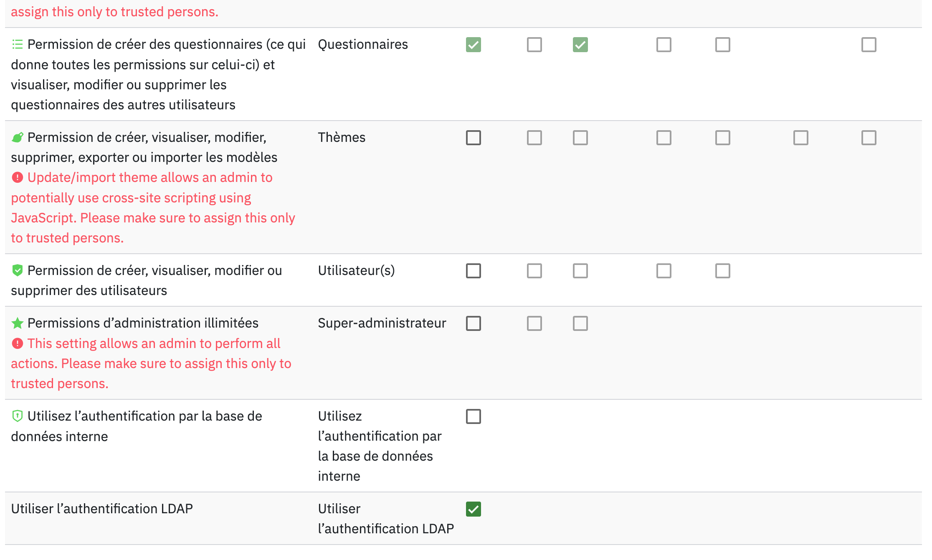Screen dimensions: 932x560
Task: Click red warning icon beside Update/import theme
Action: (18, 177)
